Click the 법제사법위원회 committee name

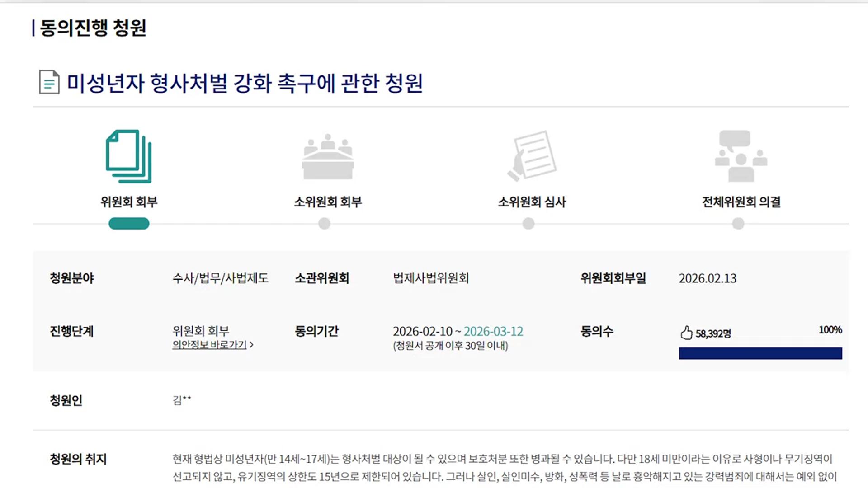point(431,278)
